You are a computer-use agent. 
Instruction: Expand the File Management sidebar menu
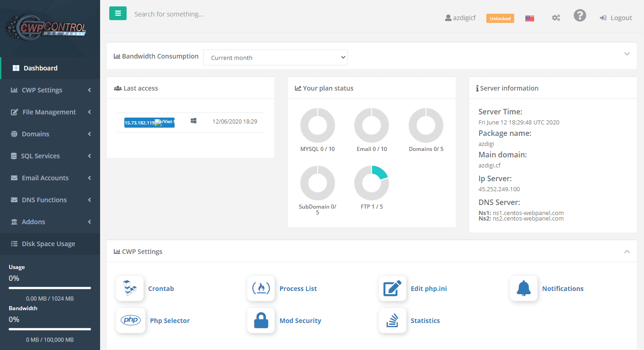tap(49, 112)
